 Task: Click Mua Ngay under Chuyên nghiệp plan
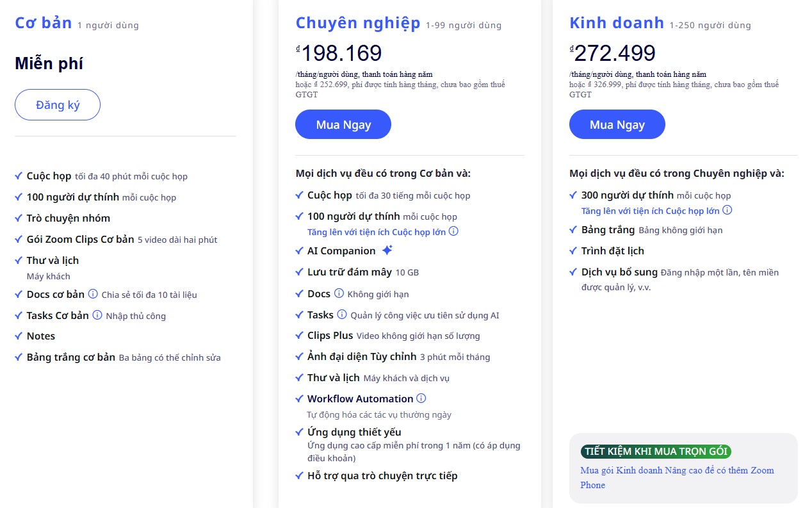click(343, 124)
